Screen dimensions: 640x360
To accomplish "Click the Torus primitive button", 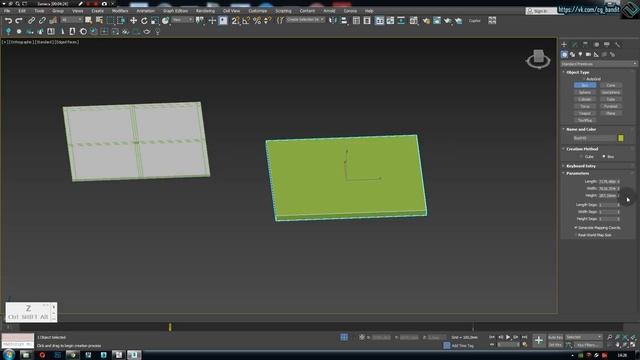I will pos(585,106).
